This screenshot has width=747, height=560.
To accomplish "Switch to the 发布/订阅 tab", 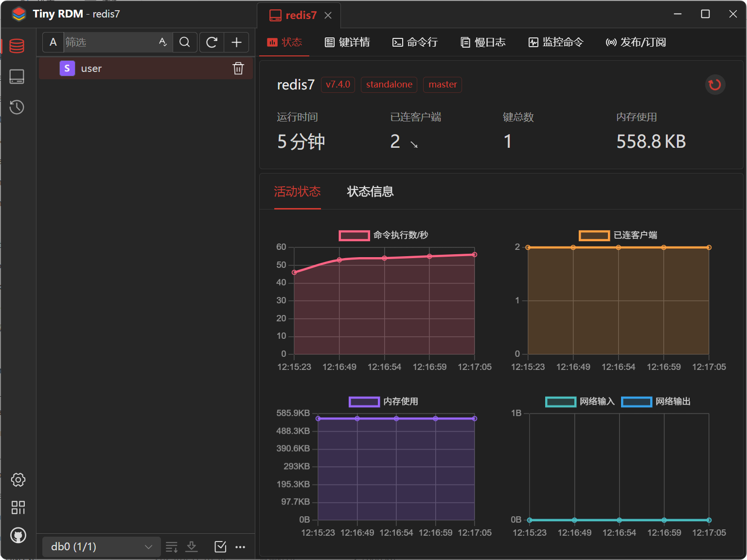I will click(x=636, y=42).
